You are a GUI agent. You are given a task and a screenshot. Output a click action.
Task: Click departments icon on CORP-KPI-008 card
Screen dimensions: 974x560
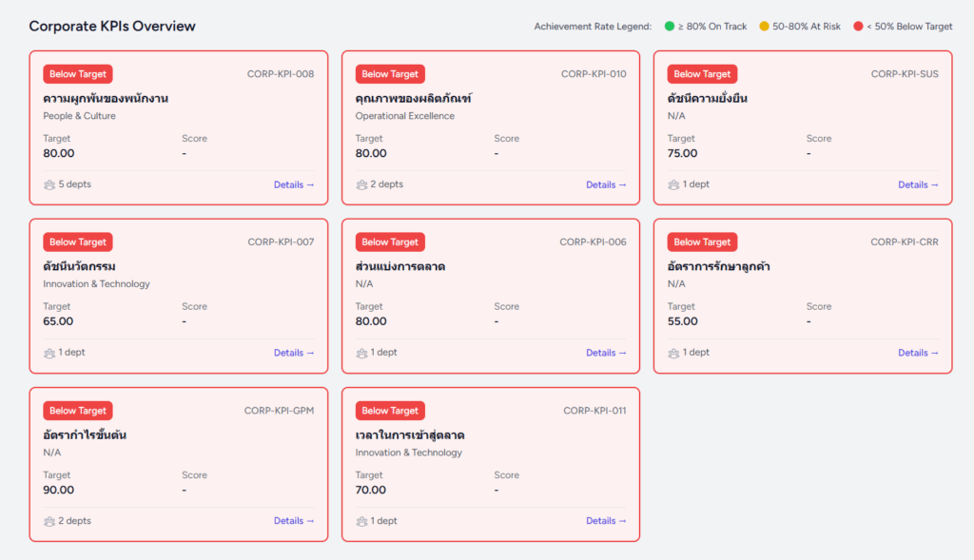pos(49,184)
